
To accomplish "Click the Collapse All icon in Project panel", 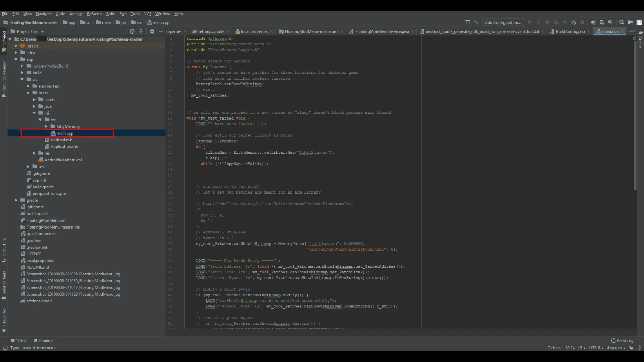I will [x=141, y=31].
